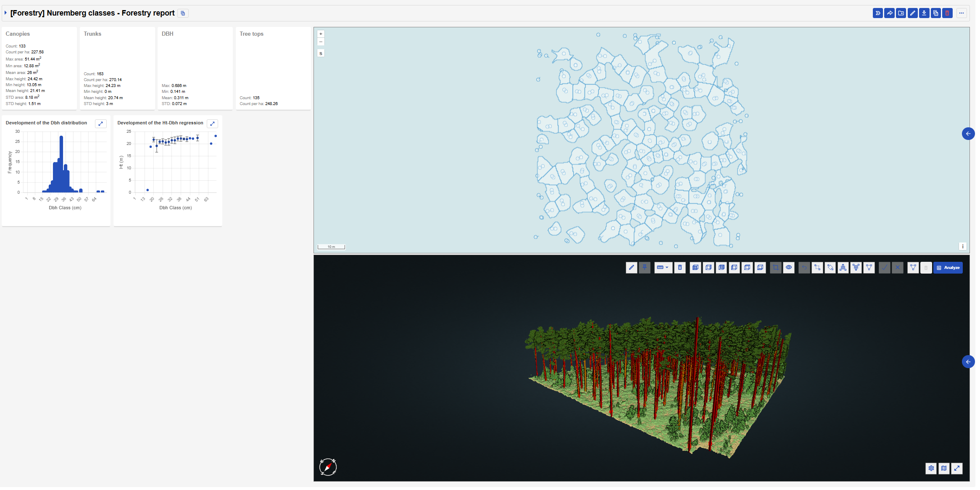Select the view cube icon right after the trash
This screenshot has height=490, width=980.
695,267
